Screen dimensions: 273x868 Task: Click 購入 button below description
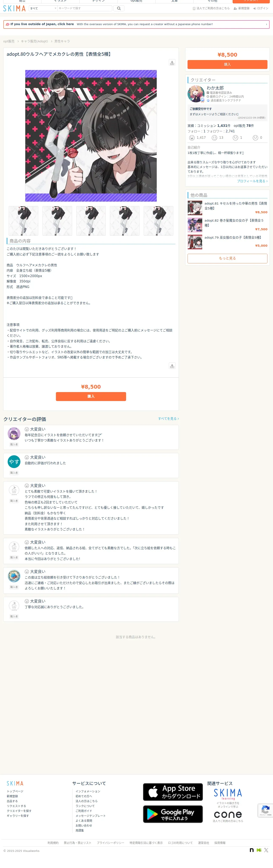pyautogui.click(x=91, y=397)
